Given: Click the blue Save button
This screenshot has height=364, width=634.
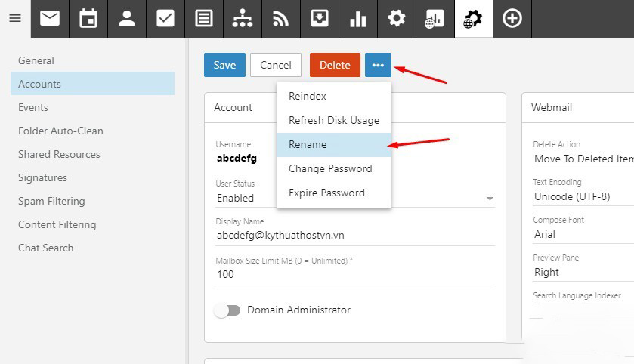Looking at the screenshot, I should tap(224, 65).
